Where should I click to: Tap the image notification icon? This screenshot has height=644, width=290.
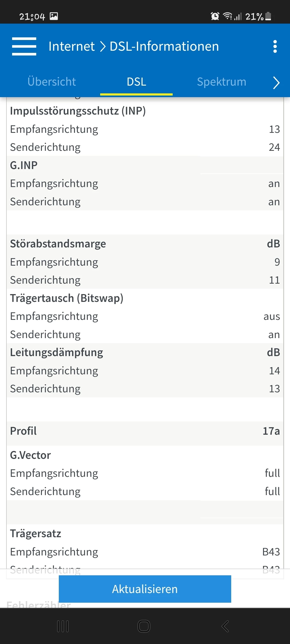click(54, 16)
